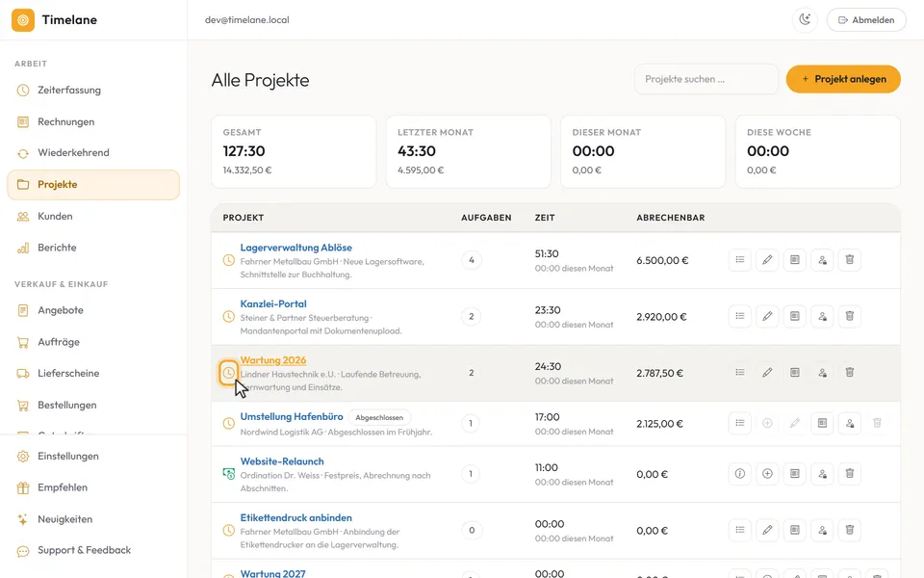Click the trash icon for Website-Relaunch
This screenshot has width=924, height=578.
[x=850, y=474]
